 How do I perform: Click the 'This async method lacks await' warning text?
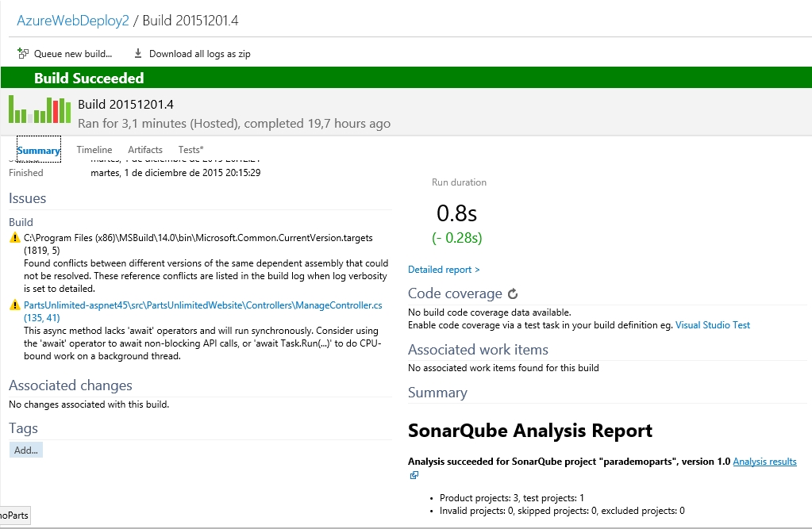tap(202, 343)
